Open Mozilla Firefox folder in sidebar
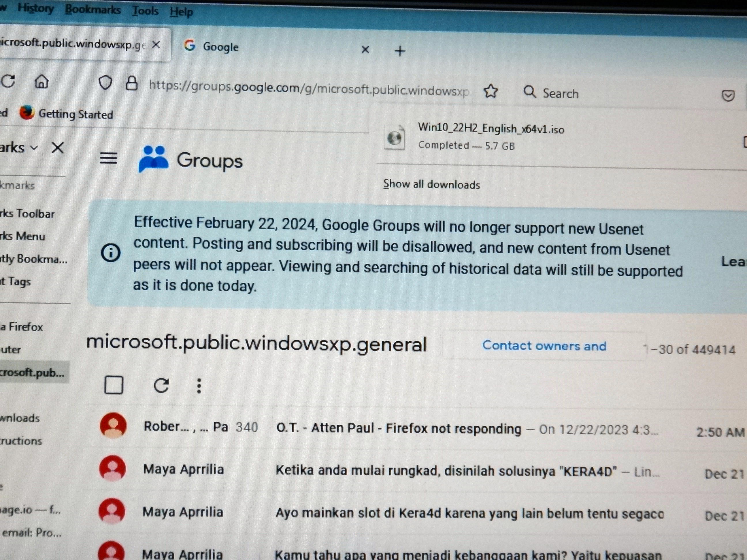This screenshot has width=747, height=560. pos(21,327)
